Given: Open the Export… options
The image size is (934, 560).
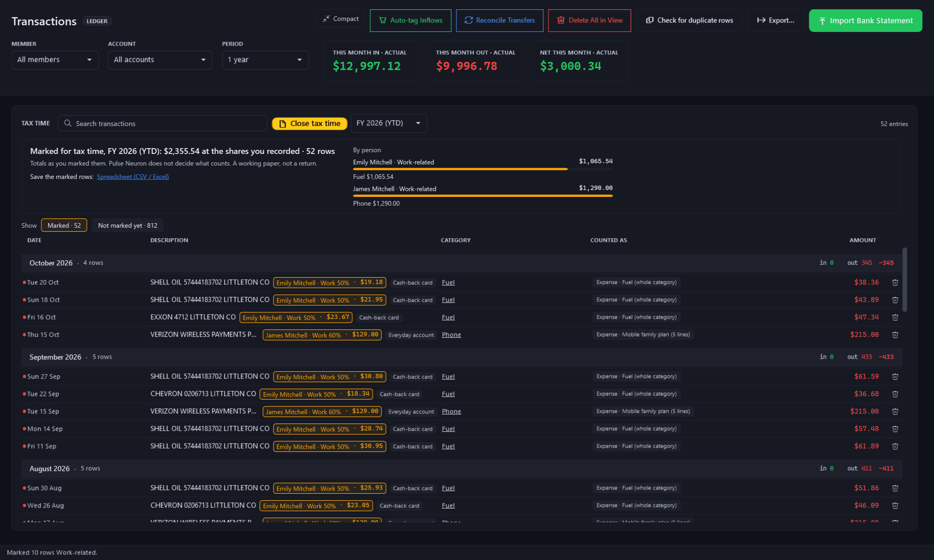Looking at the screenshot, I should 775,20.
